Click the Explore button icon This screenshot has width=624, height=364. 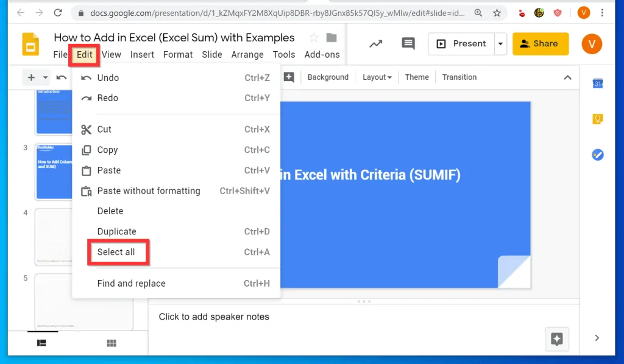pyautogui.click(x=556, y=340)
